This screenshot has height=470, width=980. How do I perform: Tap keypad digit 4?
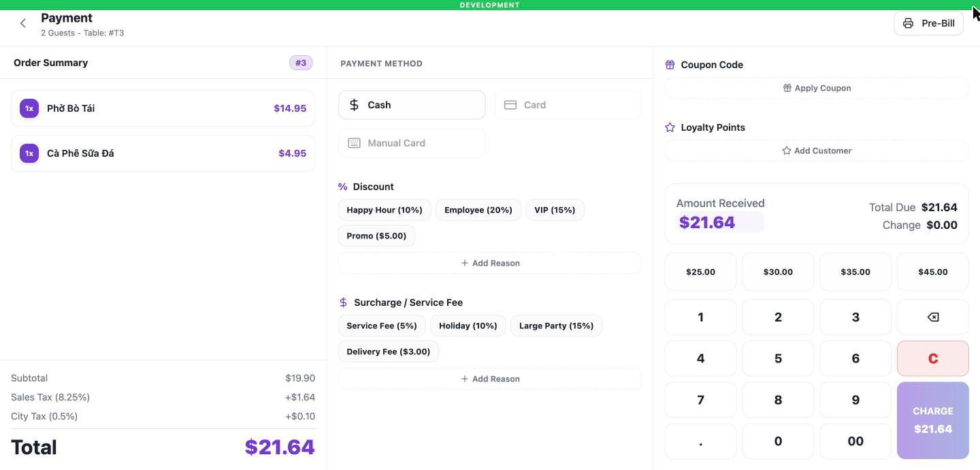(700, 358)
